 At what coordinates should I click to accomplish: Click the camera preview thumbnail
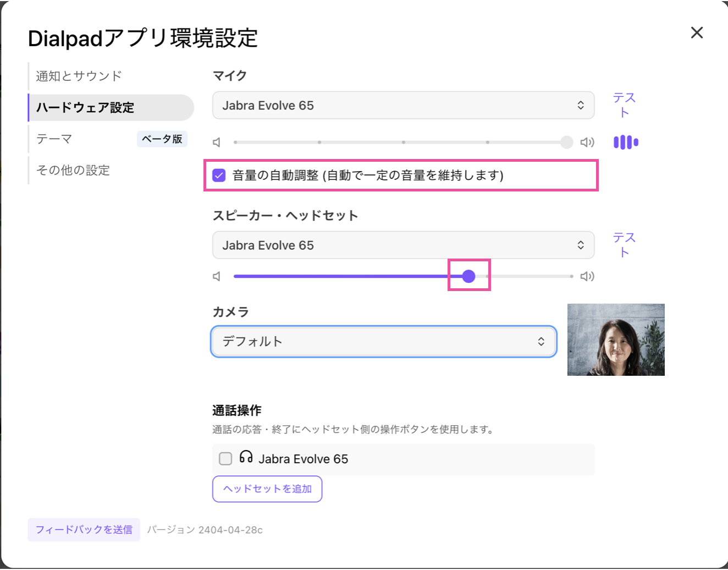(616, 339)
